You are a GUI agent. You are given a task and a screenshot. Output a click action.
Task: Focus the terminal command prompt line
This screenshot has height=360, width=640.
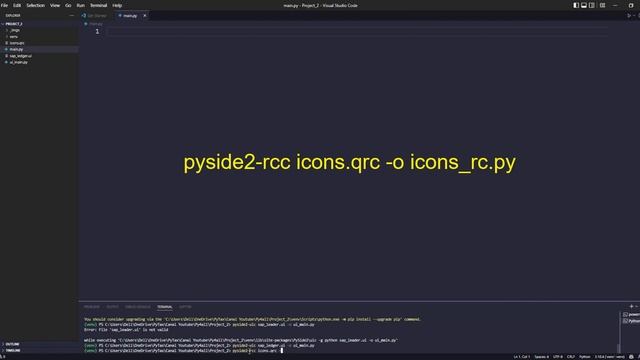point(184,351)
